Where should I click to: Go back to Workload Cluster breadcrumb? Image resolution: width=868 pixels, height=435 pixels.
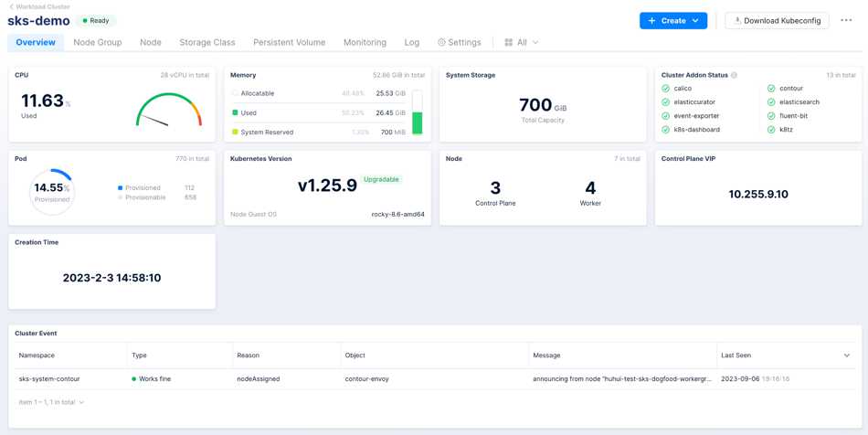[40, 6]
